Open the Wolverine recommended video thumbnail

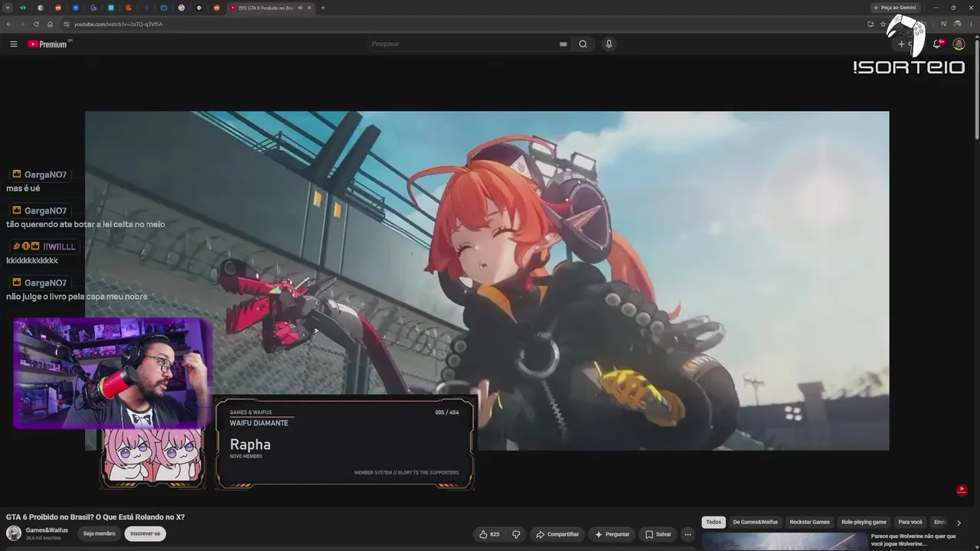pos(785,542)
